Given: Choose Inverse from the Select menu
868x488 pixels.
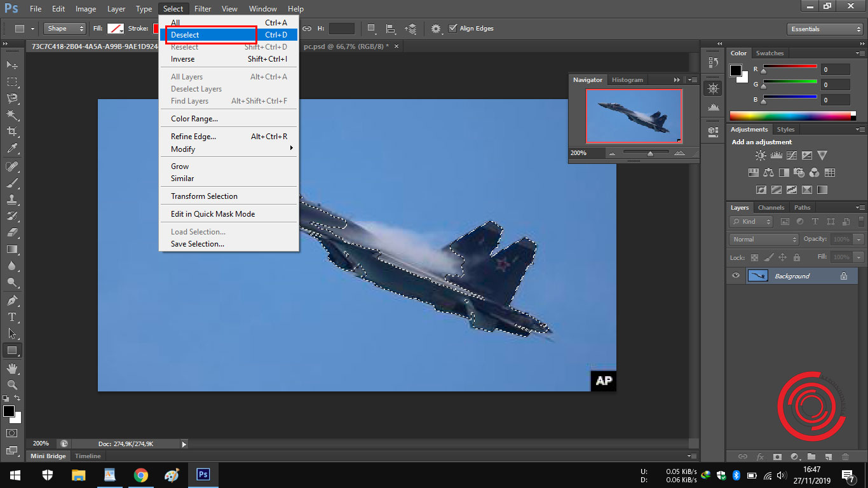Looking at the screenshot, I should tap(229, 59).
